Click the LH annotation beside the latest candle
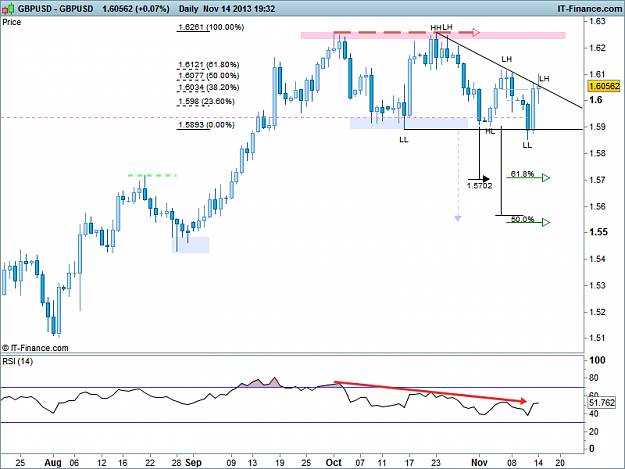 click(544, 78)
